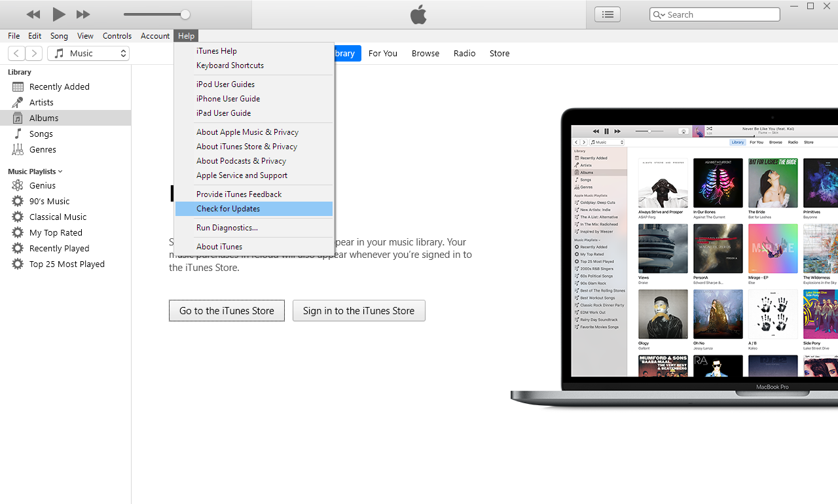The image size is (838, 504).
Task: Select About iTunes Store & Privacy
Action: click(254, 147)
